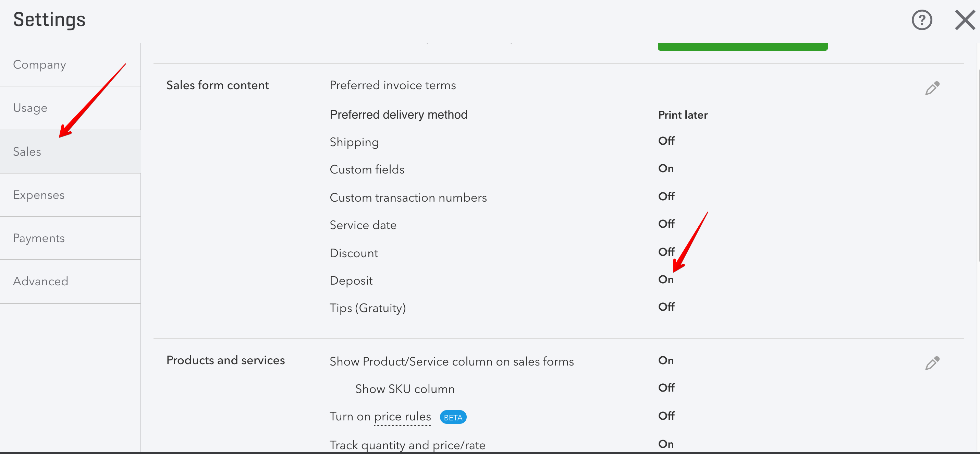Image resolution: width=980 pixels, height=454 pixels.
Task: Click the Off value for price rules
Action: pos(666,416)
